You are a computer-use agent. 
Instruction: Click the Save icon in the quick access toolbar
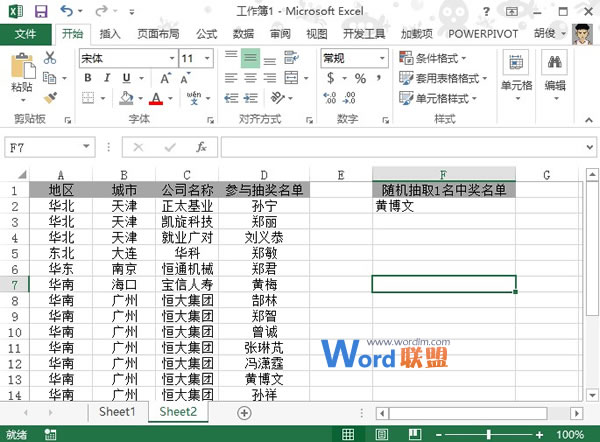pyautogui.click(x=41, y=11)
